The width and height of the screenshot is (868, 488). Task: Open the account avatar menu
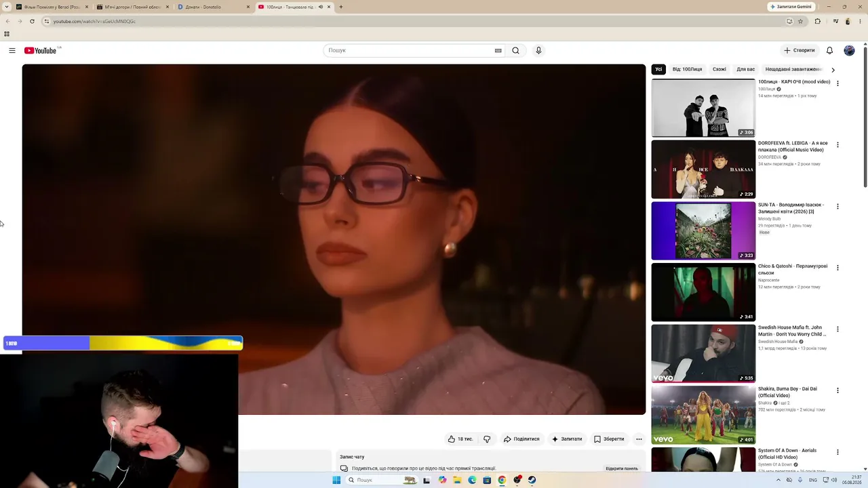[849, 50]
